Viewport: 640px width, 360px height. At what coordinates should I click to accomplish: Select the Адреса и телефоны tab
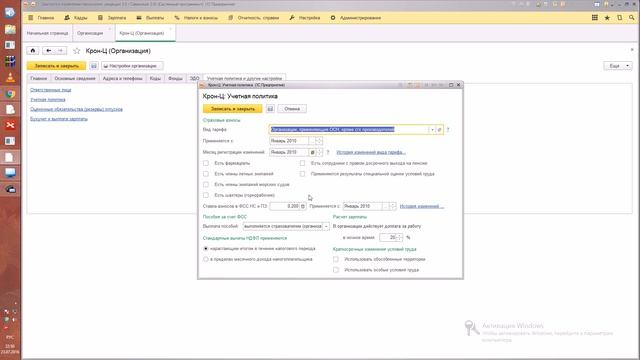[122, 78]
